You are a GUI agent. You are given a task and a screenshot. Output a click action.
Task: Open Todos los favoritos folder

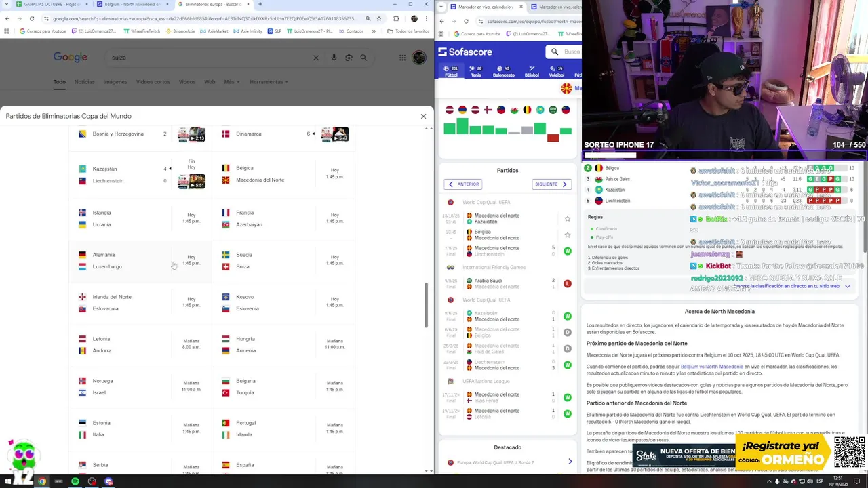click(x=409, y=31)
